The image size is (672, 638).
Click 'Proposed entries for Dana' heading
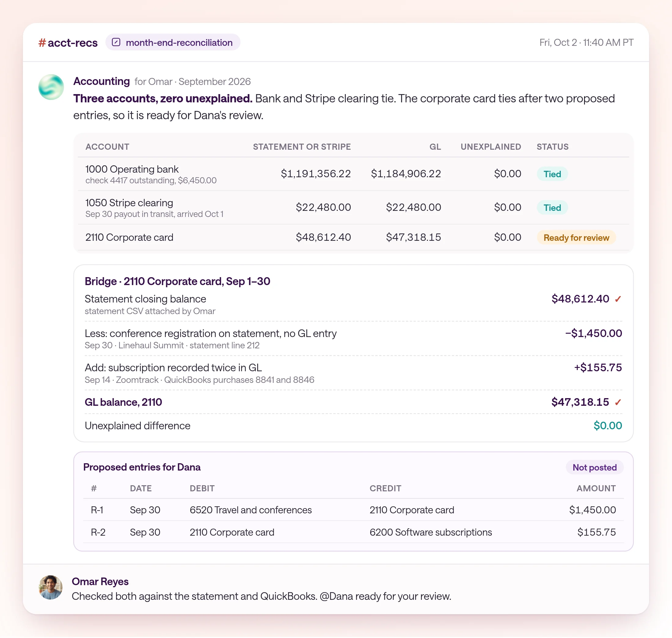click(x=142, y=468)
